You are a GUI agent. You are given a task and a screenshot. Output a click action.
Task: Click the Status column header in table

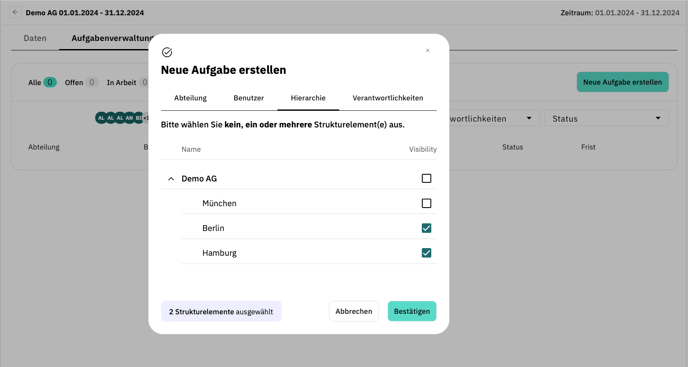[512, 147]
